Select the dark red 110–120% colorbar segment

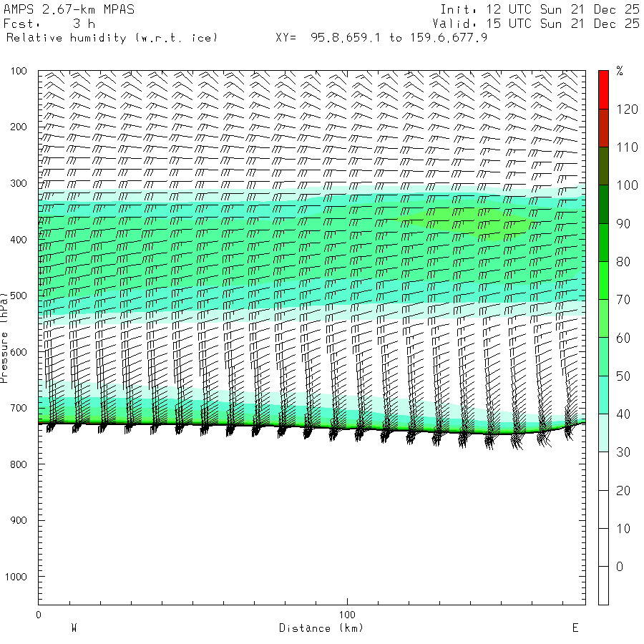[x=603, y=128]
